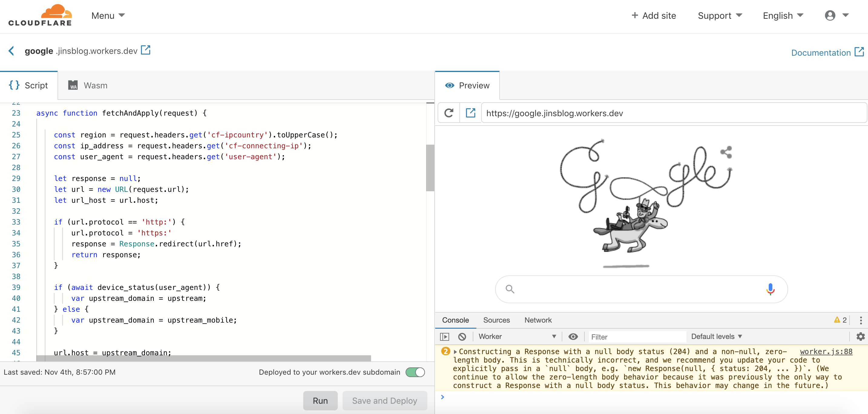Clear console with the ban icon
The width and height of the screenshot is (868, 414).
[x=462, y=337]
